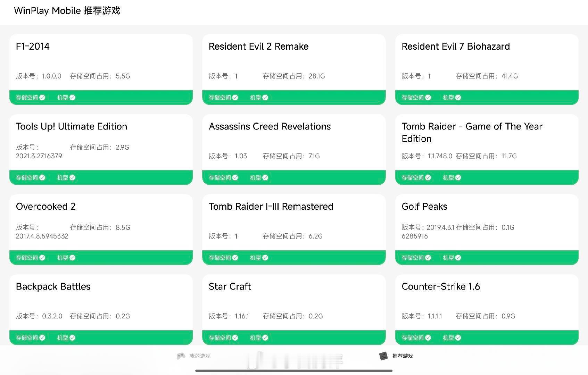Click 机型 checkmark on Tomb Raider I-III Remastered
588x375 pixels.
click(x=265, y=258)
